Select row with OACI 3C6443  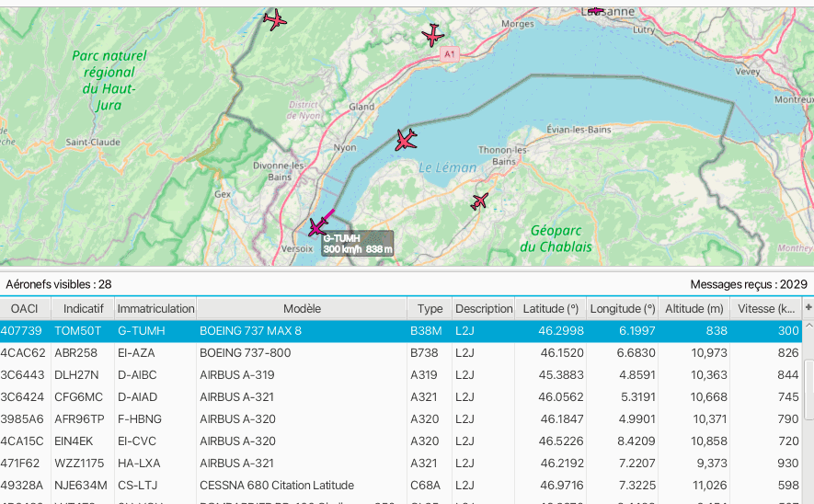(401, 374)
